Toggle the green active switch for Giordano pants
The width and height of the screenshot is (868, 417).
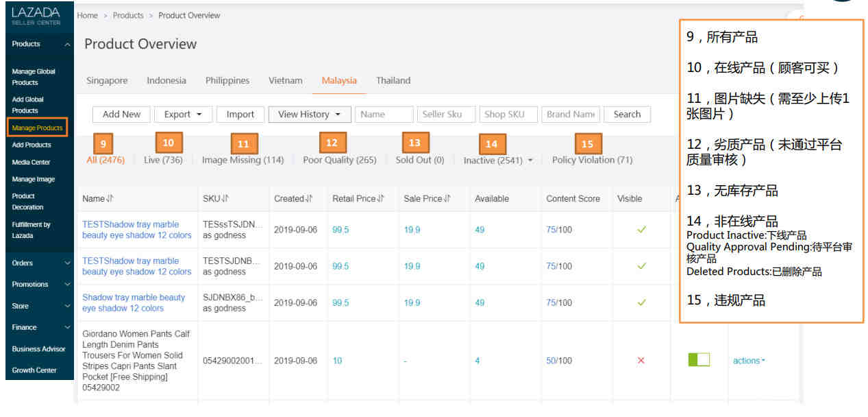699,360
